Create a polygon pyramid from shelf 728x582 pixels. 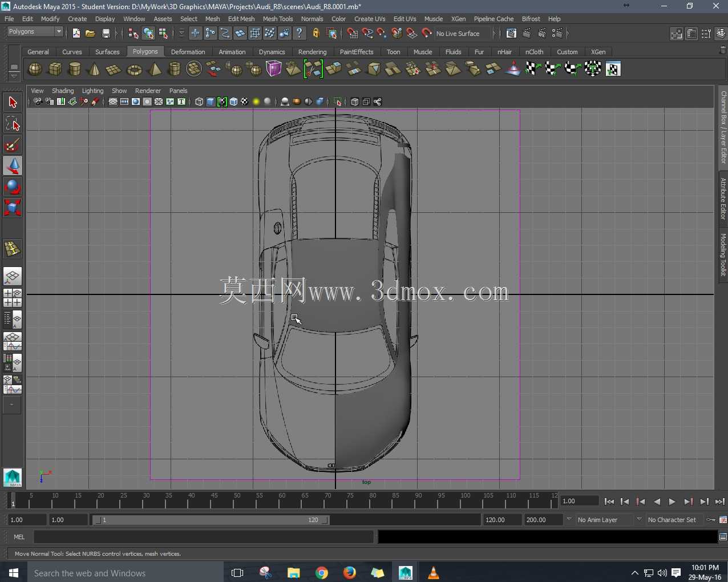click(154, 69)
